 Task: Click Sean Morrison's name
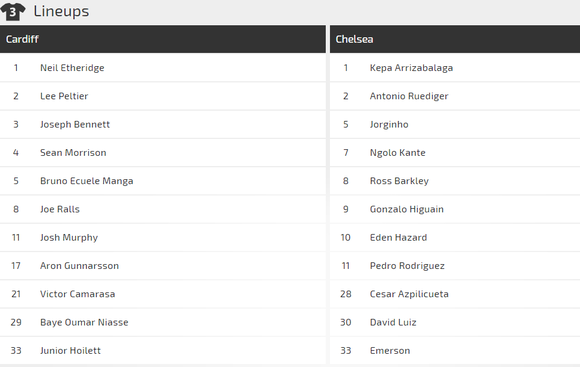click(x=73, y=152)
